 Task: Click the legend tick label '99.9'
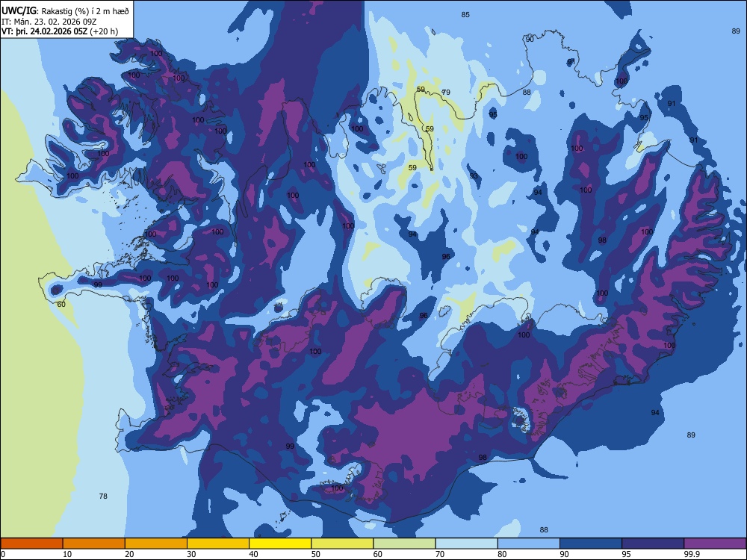(691, 554)
